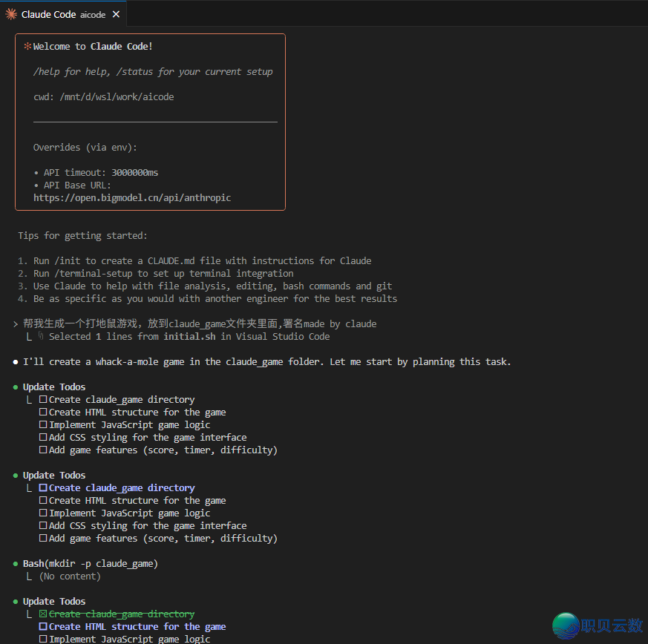This screenshot has width=648, height=644.
Task: Open the open.bigmodel.cn API base URL link
Action: (x=132, y=198)
